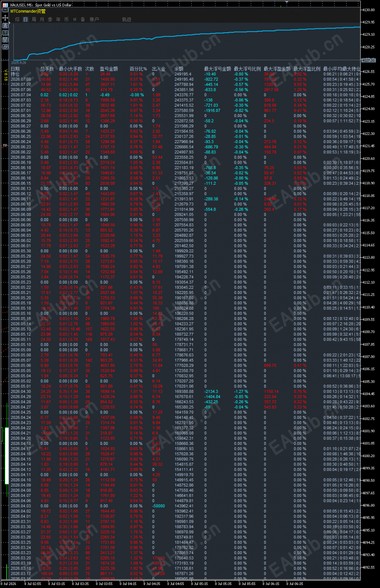Open the 周 weekly tab
Image resolution: width=380 pixels, height=588 pixels.
34,19
